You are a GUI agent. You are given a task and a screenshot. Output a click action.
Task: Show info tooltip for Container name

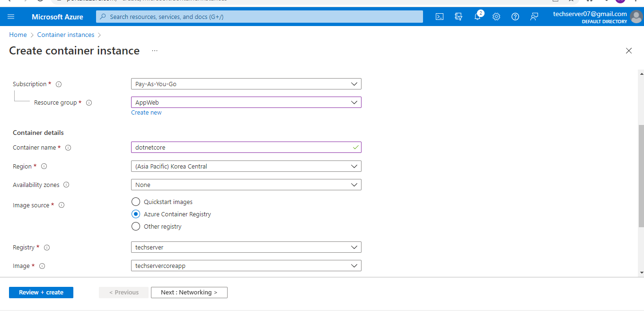point(68,148)
